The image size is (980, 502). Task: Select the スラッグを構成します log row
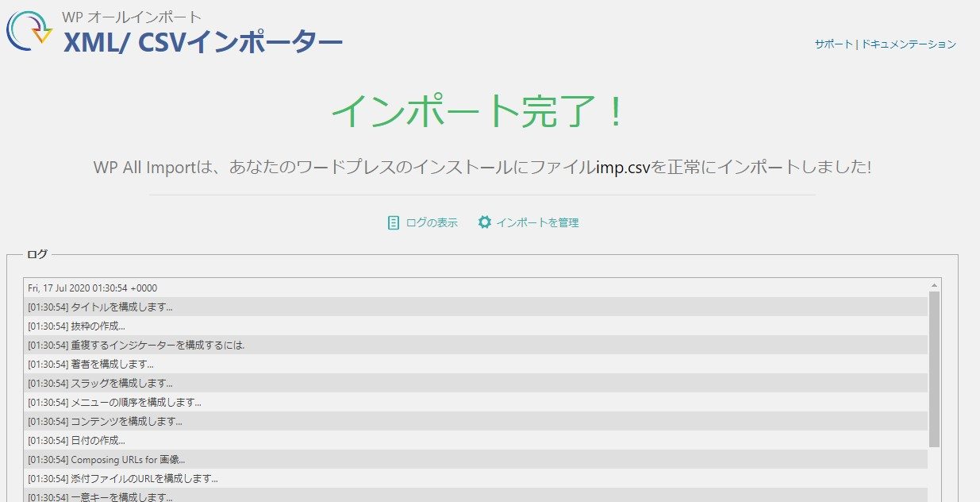pos(475,383)
